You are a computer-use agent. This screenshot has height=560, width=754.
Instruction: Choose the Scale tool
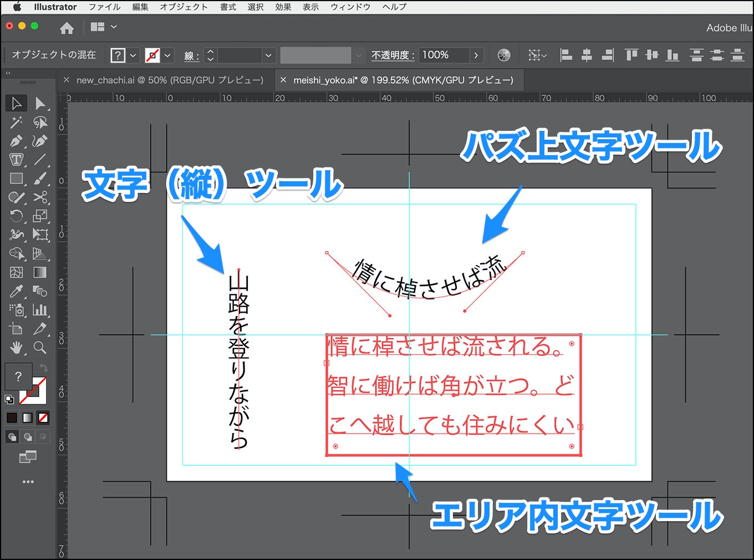pyautogui.click(x=40, y=216)
